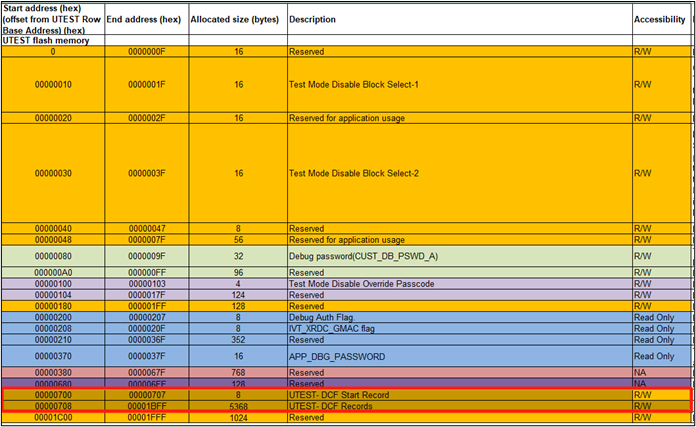This screenshot has height=427, width=696.
Task: Select the UTEST flash memory row label
Action: 45,41
